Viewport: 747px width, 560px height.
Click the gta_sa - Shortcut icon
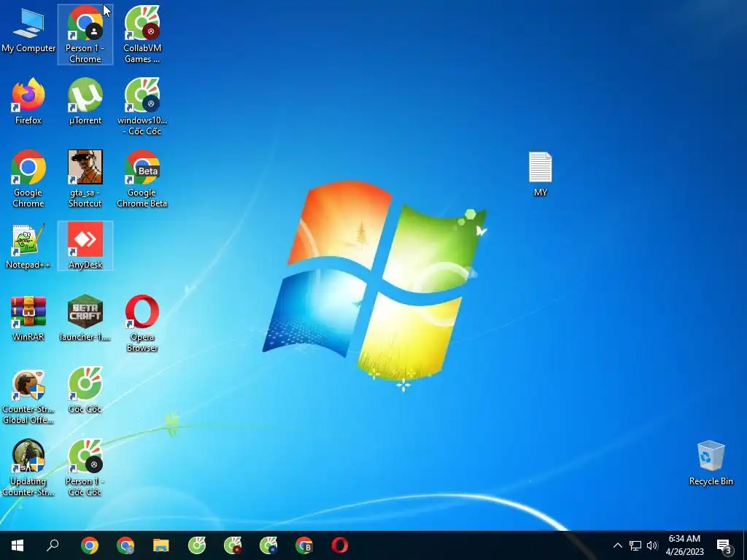pyautogui.click(x=85, y=179)
